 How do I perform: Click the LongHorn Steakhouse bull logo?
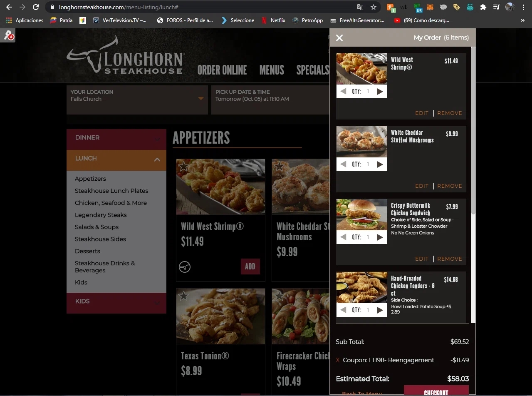(125, 54)
